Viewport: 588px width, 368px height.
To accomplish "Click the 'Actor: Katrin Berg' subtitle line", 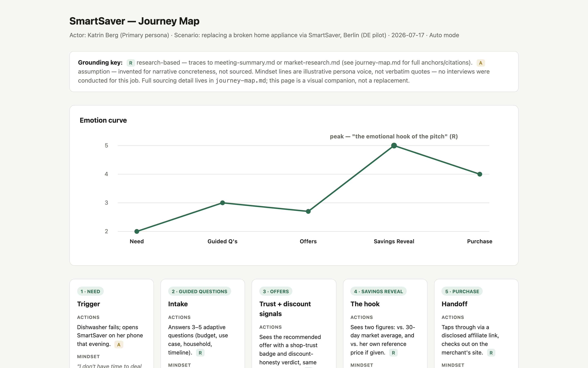I will tap(264, 35).
